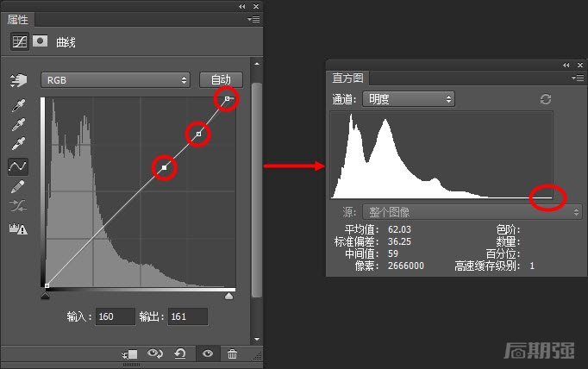This screenshot has height=369, width=588.
Task: Select the bottom-left curve endpoint
Action: [x=47, y=285]
